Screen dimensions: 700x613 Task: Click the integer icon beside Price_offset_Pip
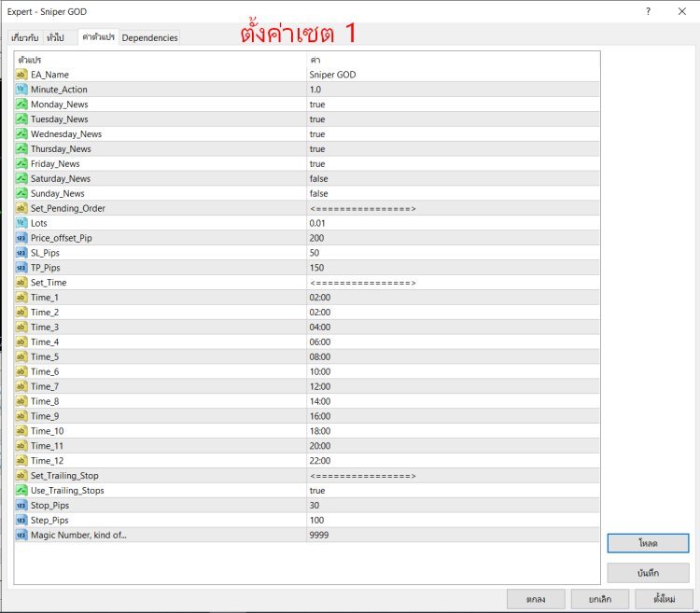pos(21,238)
